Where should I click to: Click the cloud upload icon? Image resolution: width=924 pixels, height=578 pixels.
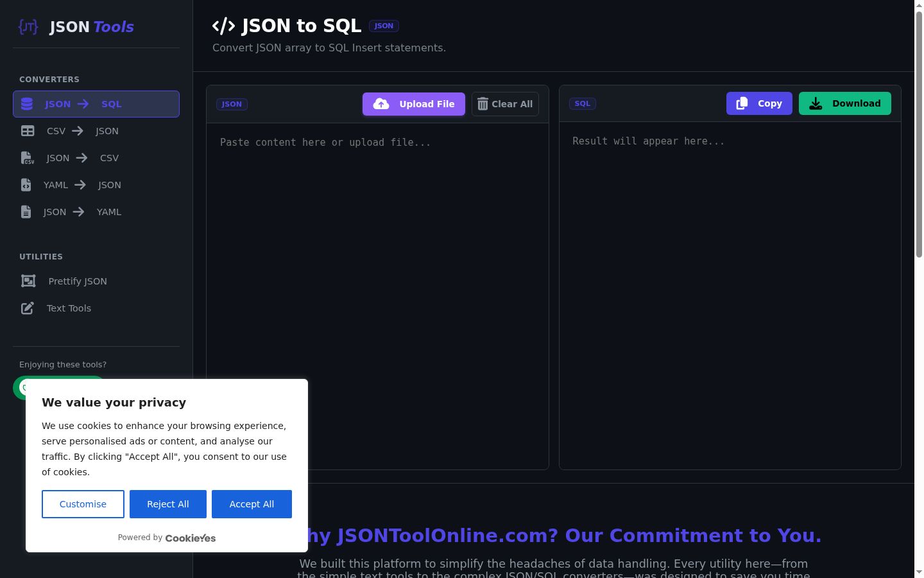pyautogui.click(x=381, y=104)
